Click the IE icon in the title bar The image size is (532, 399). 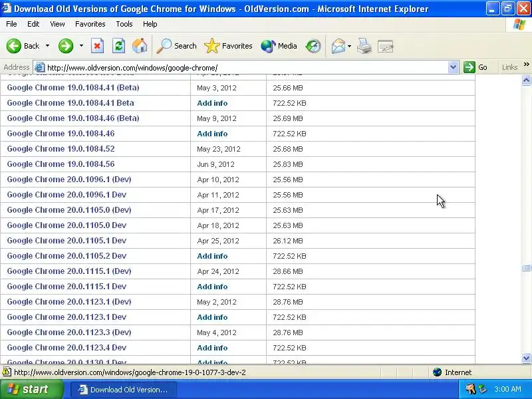pos(6,8)
